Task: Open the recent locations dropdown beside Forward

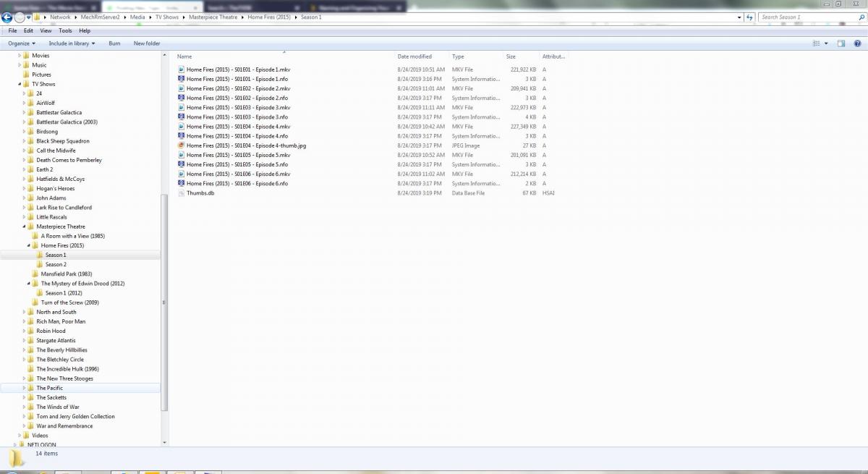Action: point(29,17)
